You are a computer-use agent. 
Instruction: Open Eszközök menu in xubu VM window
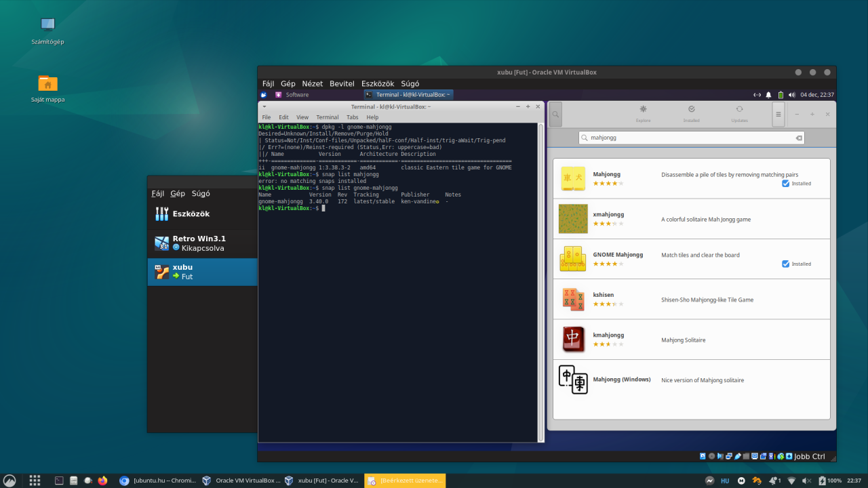pyautogui.click(x=378, y=84)
